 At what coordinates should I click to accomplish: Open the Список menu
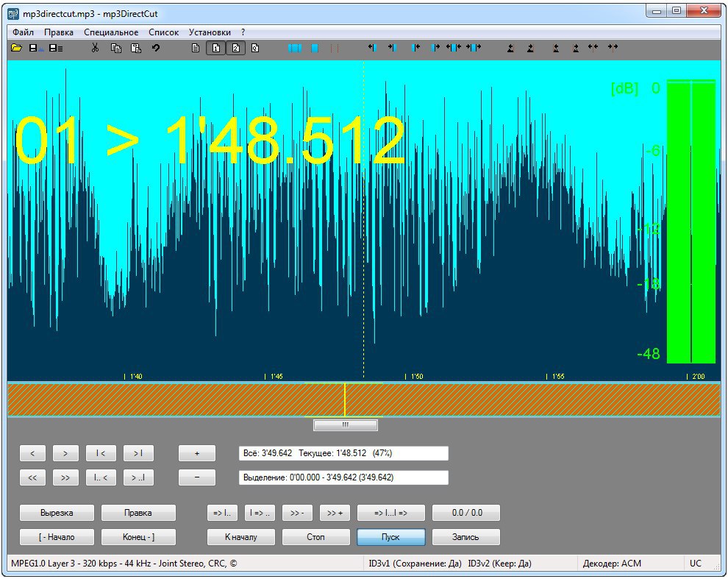pos(163,32)
